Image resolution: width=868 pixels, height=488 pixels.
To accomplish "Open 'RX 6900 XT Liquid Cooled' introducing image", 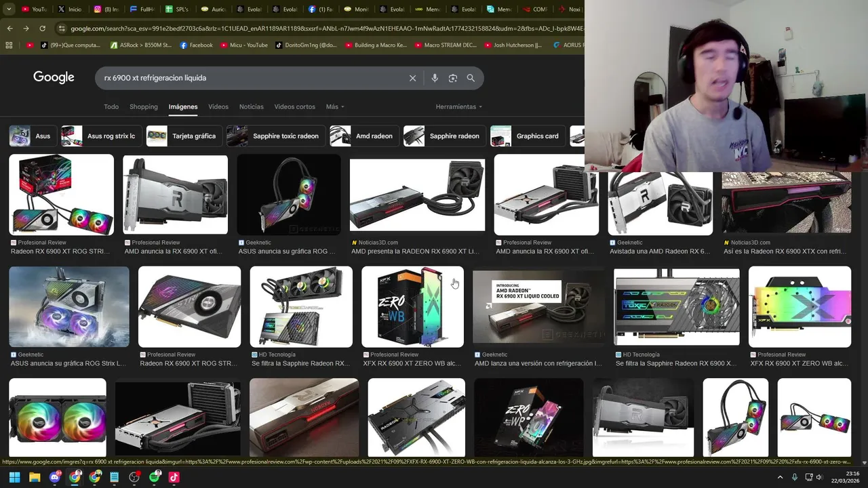I will point(538,307).
